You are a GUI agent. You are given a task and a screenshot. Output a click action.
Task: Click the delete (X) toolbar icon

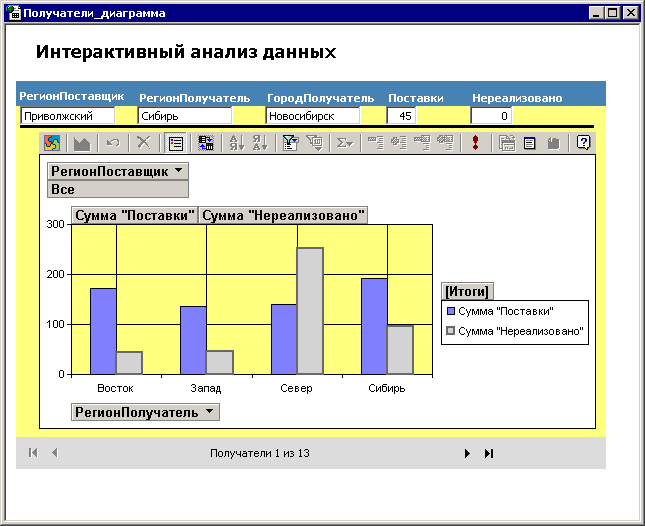point(143,143)
